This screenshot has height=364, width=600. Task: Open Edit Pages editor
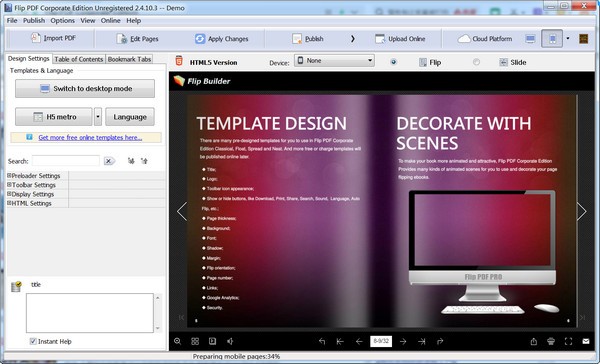point(137,39)
